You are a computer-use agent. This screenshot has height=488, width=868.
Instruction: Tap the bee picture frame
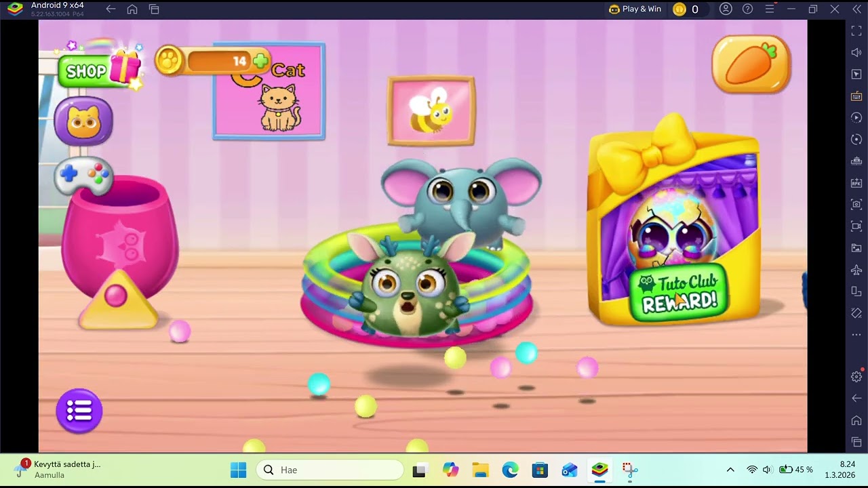pos(431,110)
